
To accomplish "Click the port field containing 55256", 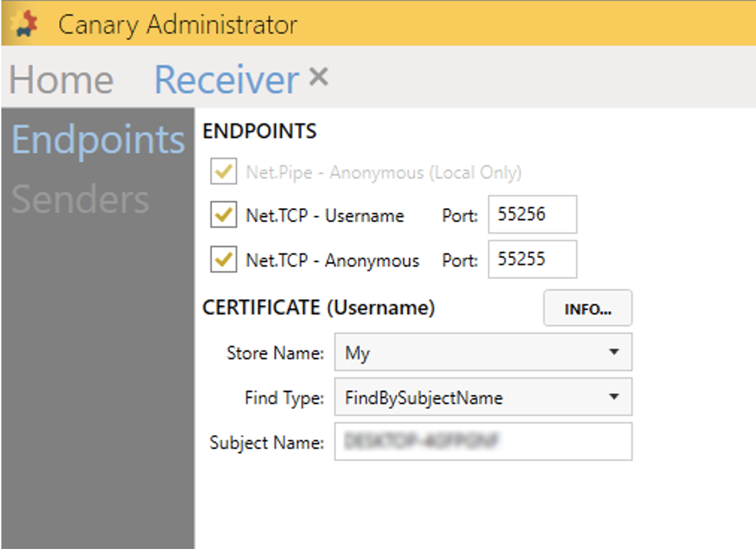I will click(532, 216).
